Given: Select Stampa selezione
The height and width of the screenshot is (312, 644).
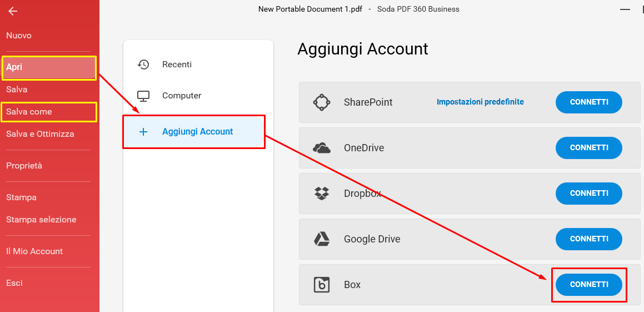Looking at the screenshot, I should pyautogui.click(x=41, y=220).
